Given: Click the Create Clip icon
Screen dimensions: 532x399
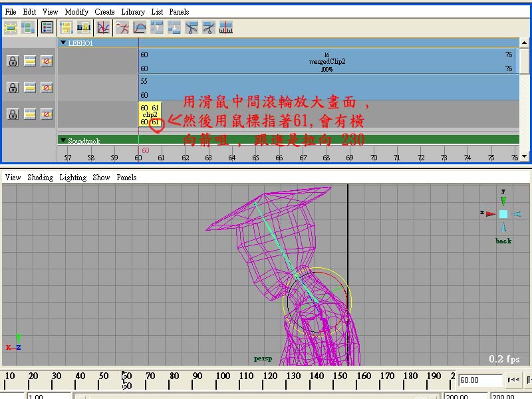Looking at the screenshot, I should [x=66, y=27].
